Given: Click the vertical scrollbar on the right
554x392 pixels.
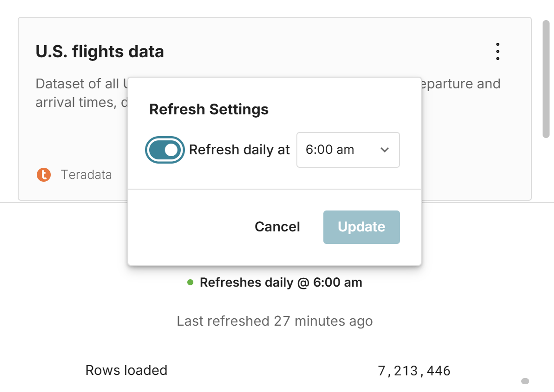Looking at the screenshot, I should [546, 79].
